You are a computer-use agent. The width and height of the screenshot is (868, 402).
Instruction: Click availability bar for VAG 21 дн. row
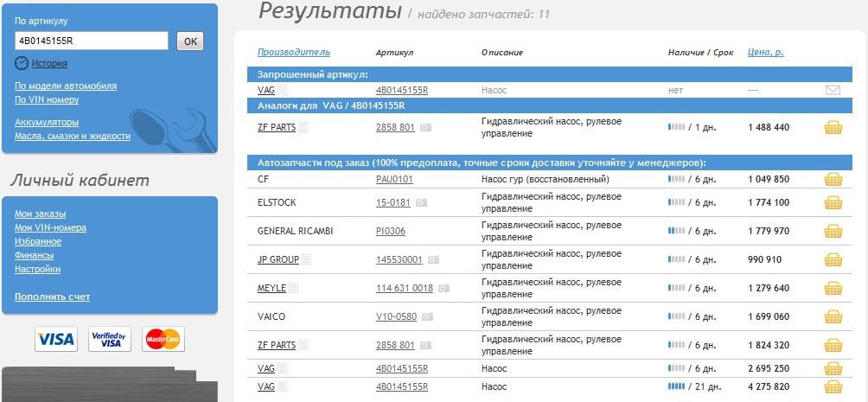pyautogui.click(x=676, y=386)
